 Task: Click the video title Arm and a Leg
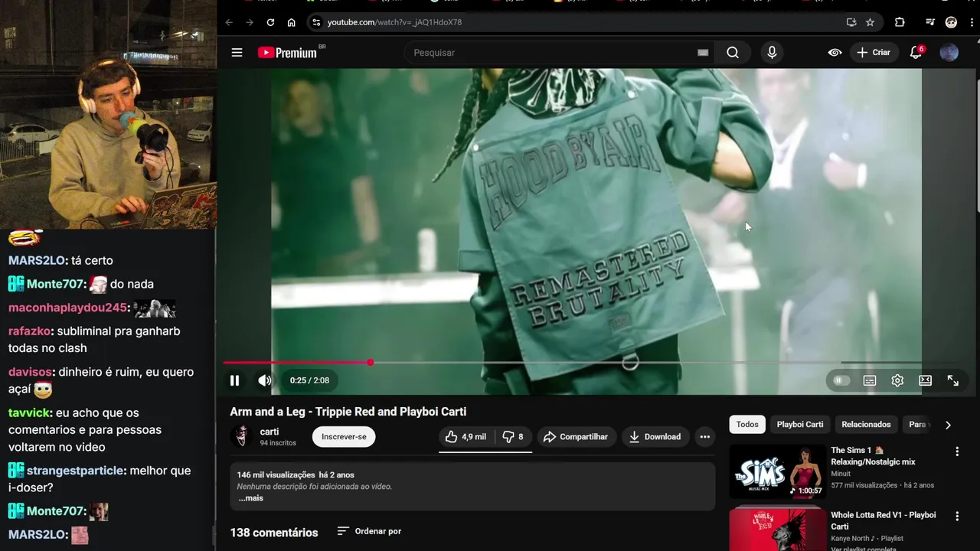tap(348, 412)
